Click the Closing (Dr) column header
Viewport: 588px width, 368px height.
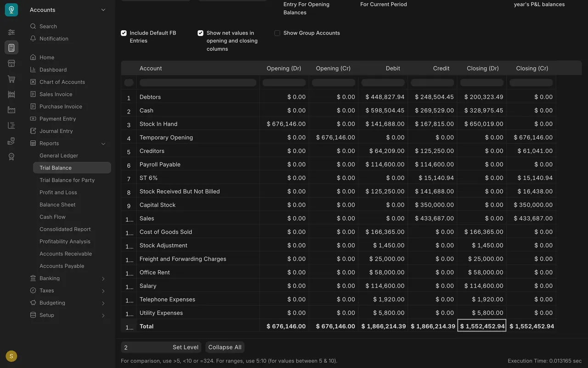tap(483, 69)
